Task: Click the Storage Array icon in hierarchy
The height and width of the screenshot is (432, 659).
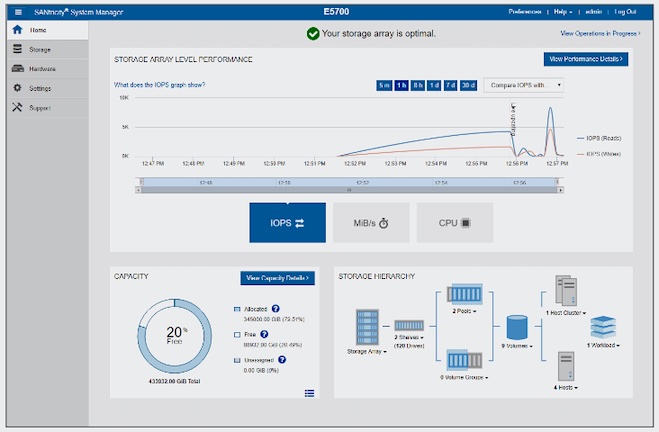Action: coord(366,325)
